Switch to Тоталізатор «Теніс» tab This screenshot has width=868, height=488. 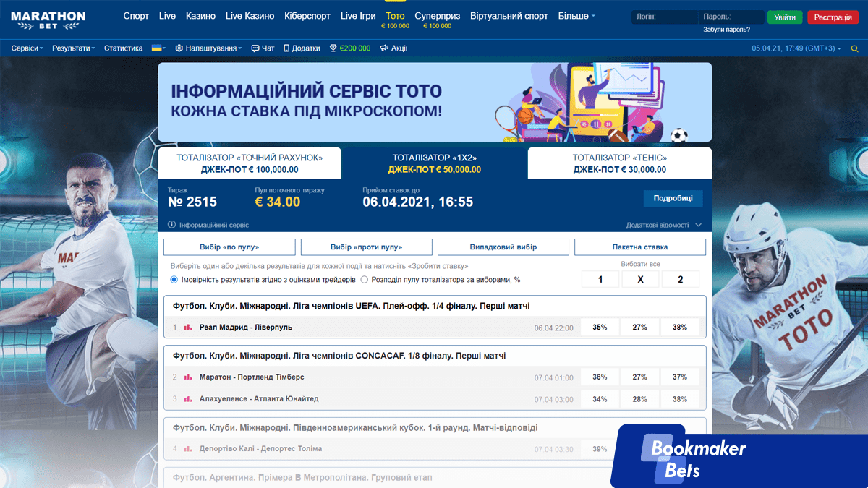(x=619, y=163)
